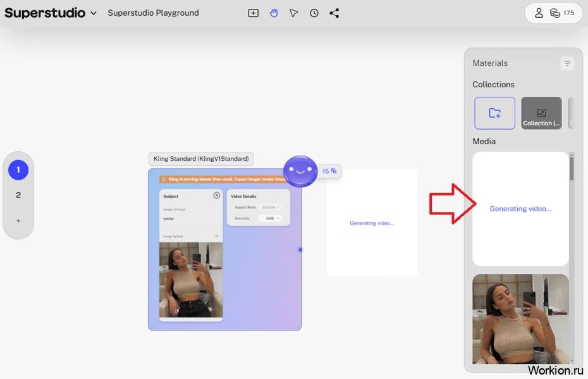Click the Collections section heading
This screenshot has height=379, width=588.
[x=494, y=84]
